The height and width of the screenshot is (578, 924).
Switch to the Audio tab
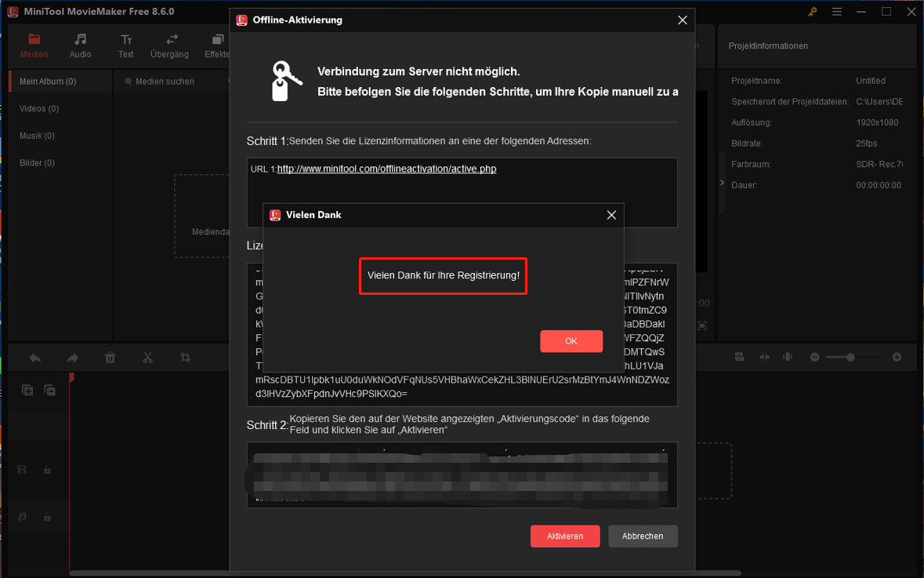click(x=80, y=45)
